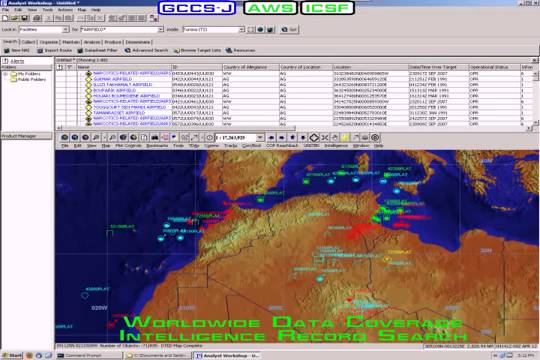Open the Intelligence menu in map menu bar
The height and width of the screenshot is (360, 540).
pos(336,146)
